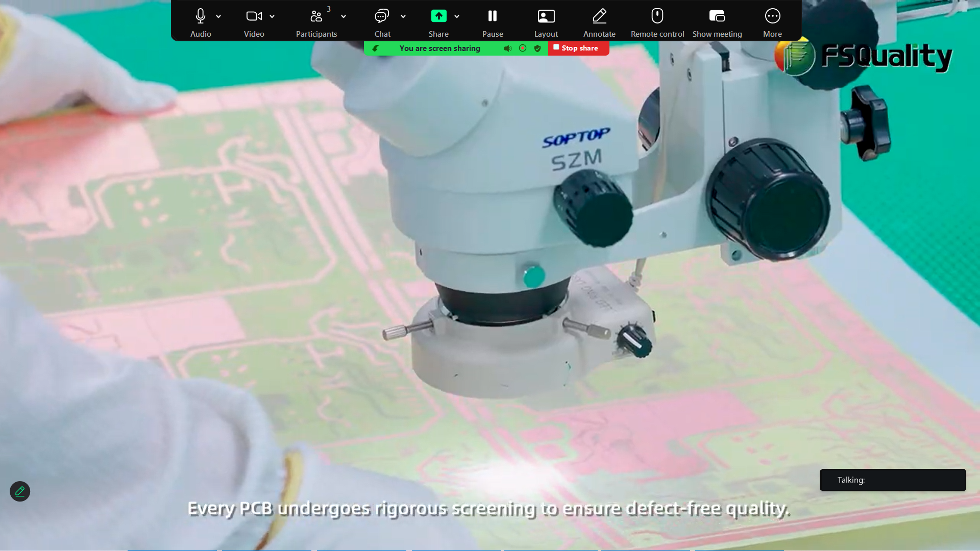Open the Layout options
Image resolution: width=980 pixels, height=551 pixels.
546,16
